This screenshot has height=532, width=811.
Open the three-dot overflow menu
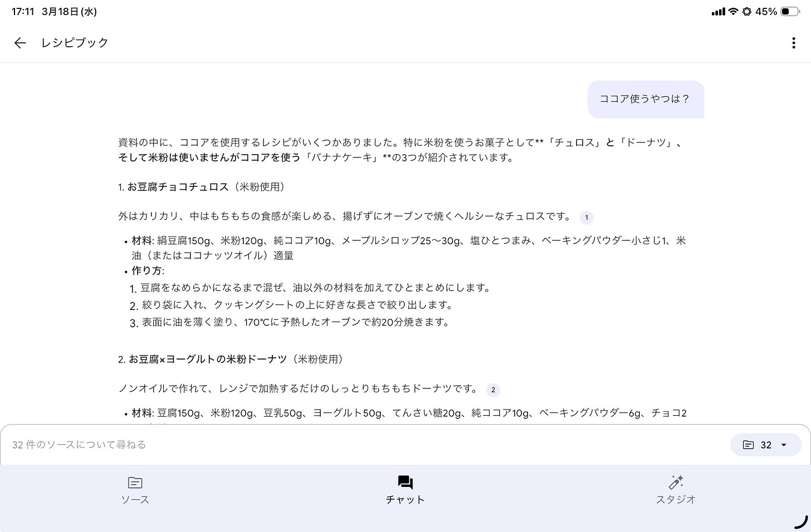(x=793, y=43)
